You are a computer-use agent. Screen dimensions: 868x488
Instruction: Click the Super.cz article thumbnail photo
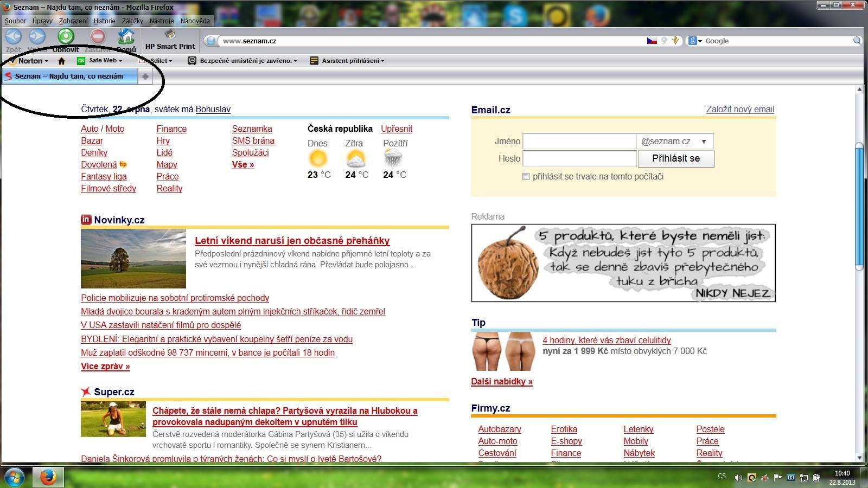[113, 419]
